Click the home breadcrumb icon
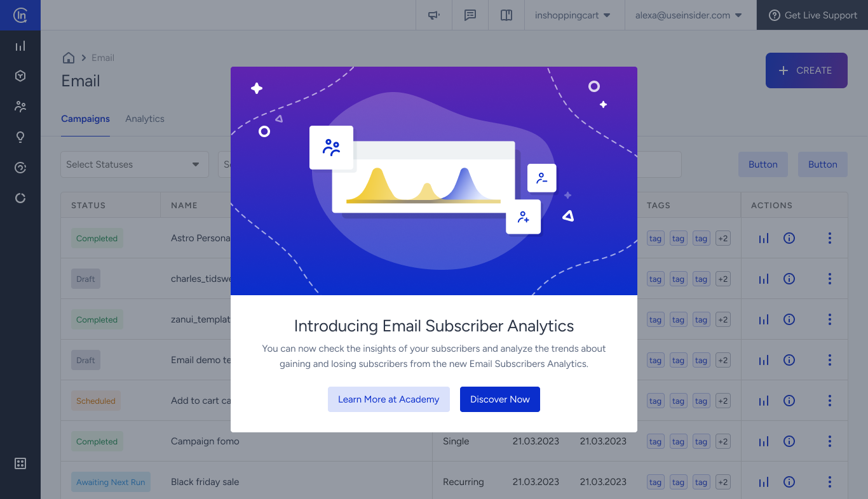The width and height of the screenshot is (868, 499). click(69, 58)
